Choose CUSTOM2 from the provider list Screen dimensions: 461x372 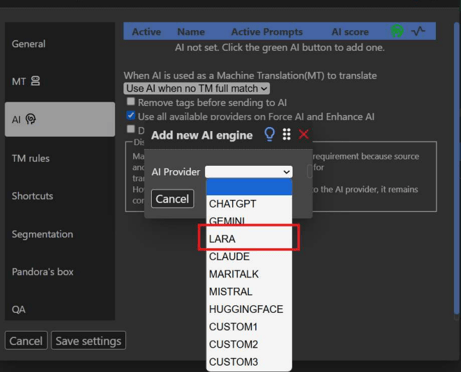point(249,344)
